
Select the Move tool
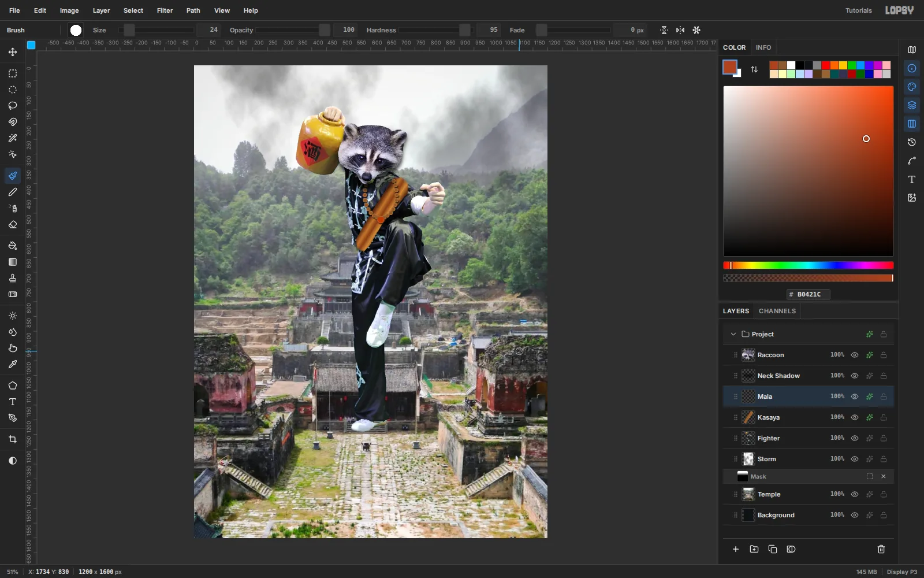click(x=13, y=52)
